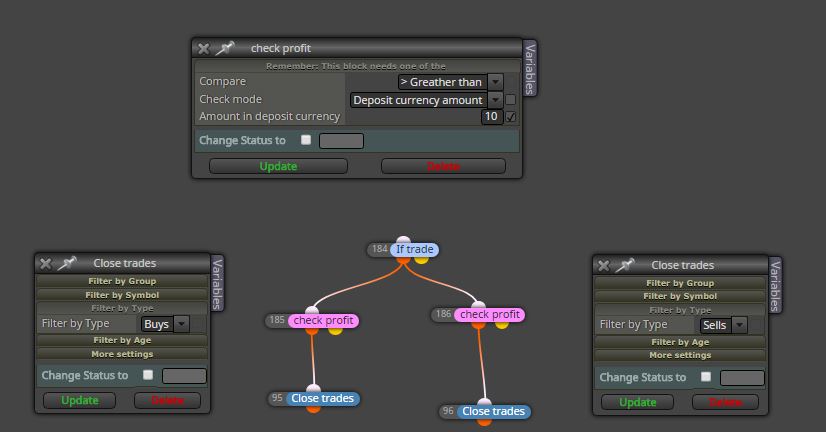826x432 pixels.
Task: Expand Filter by Symbol in Buys panel
Action: (122, 295)
